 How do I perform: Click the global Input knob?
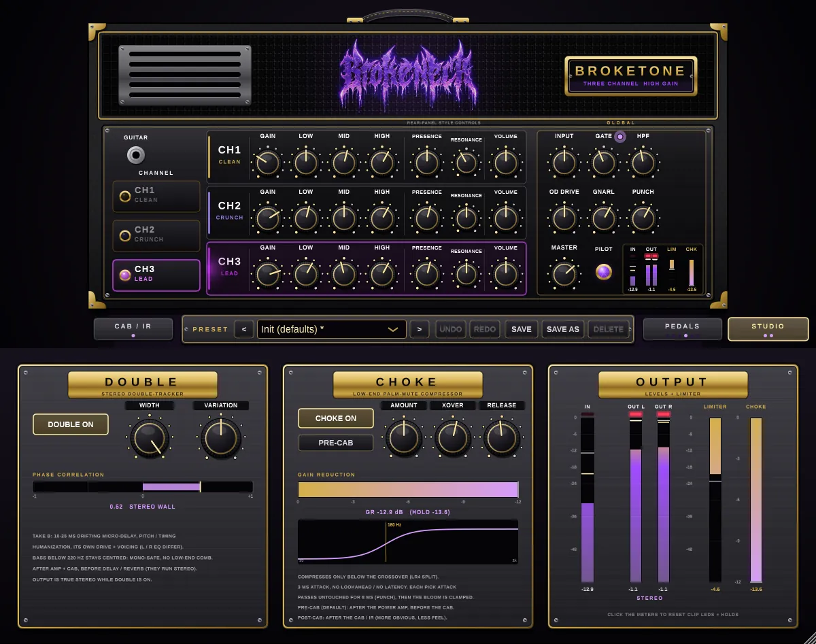pyautogui.click(x=564, y=163)
